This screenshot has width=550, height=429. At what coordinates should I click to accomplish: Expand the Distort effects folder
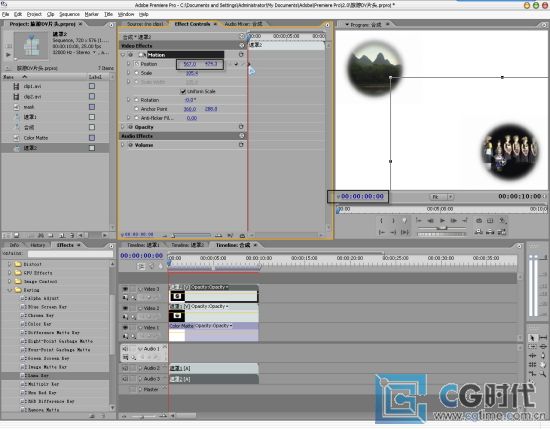coord(9,264)
